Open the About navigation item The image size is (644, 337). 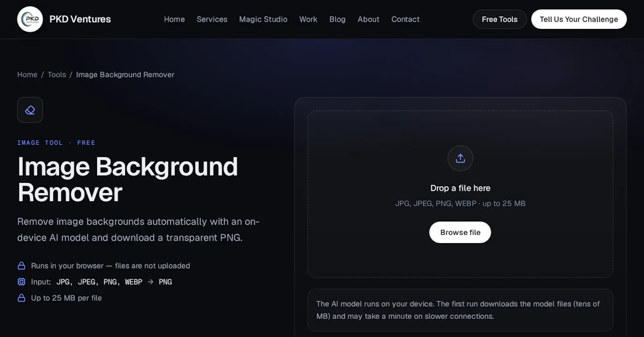coord(369,19)
